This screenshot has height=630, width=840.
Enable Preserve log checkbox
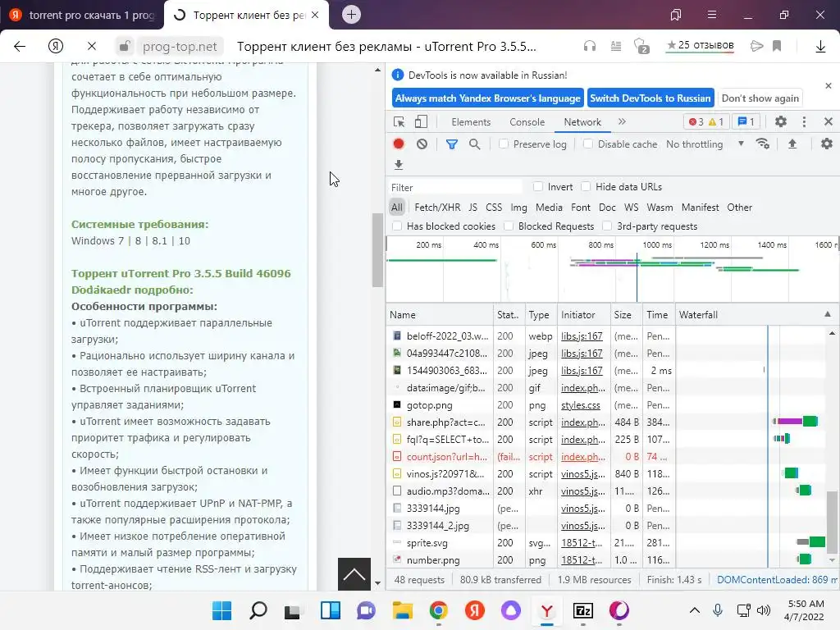(504, 144)
